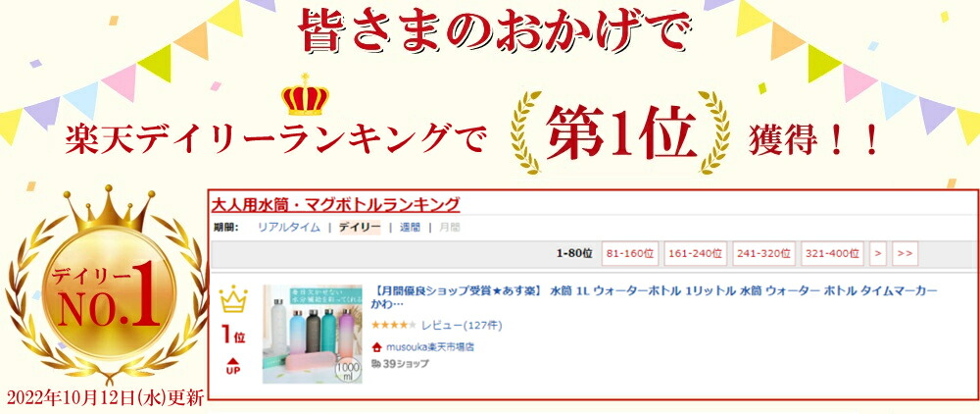The image size is (980, 414).
Task: Go to ranking page 81-160位
Action: (x=629, y=254)
